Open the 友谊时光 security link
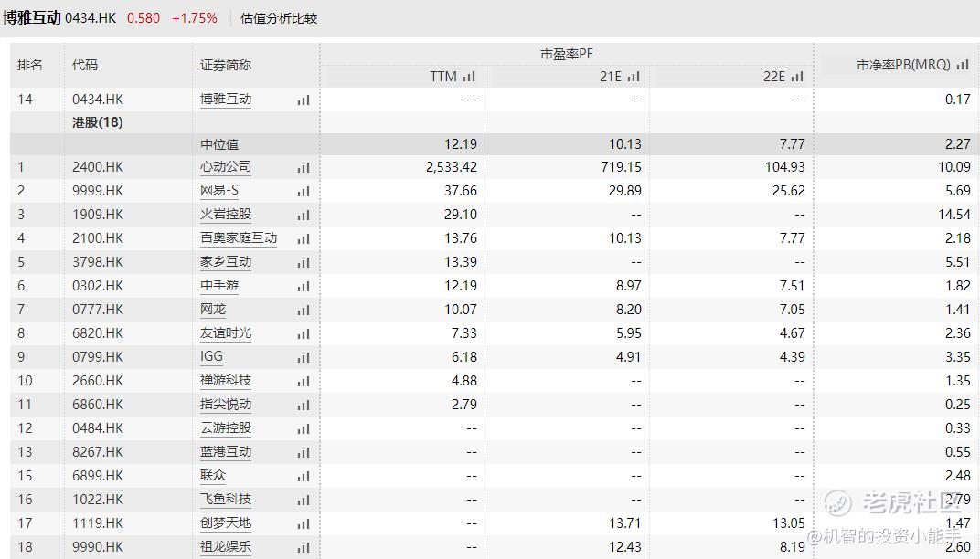The image size is (980, 559). point(226,332)
